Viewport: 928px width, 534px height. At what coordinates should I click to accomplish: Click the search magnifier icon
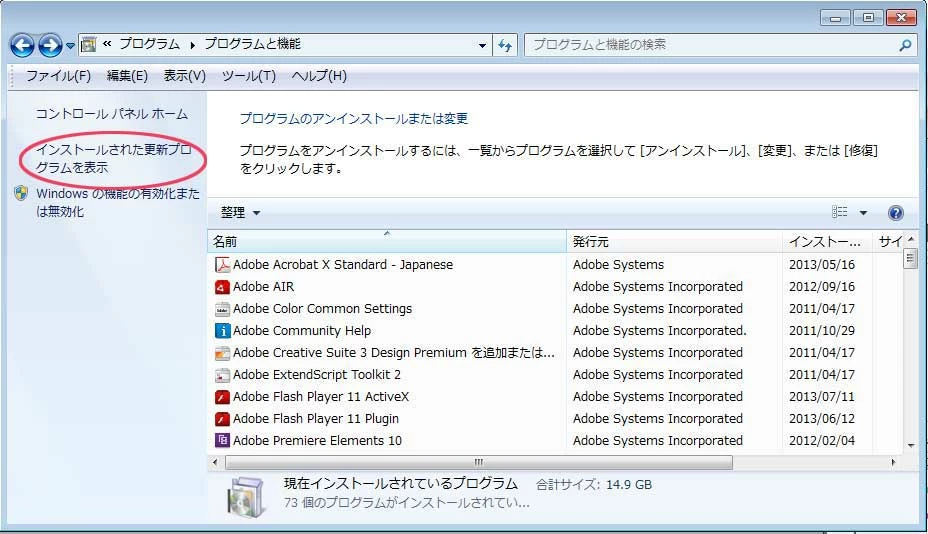click(905, 45)
